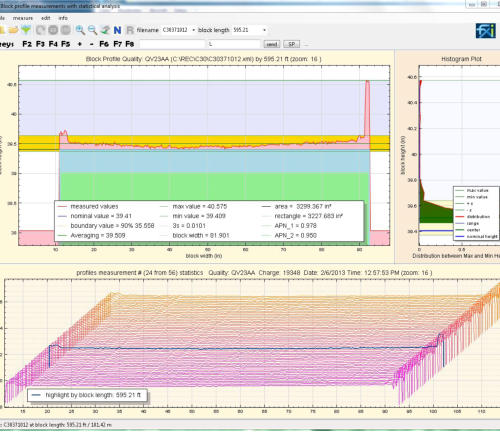Image resolution: width=500 pixels, height=432 pixels.
Task: Click the zoom out magnifier icon
Action: (x=92, y=30)
